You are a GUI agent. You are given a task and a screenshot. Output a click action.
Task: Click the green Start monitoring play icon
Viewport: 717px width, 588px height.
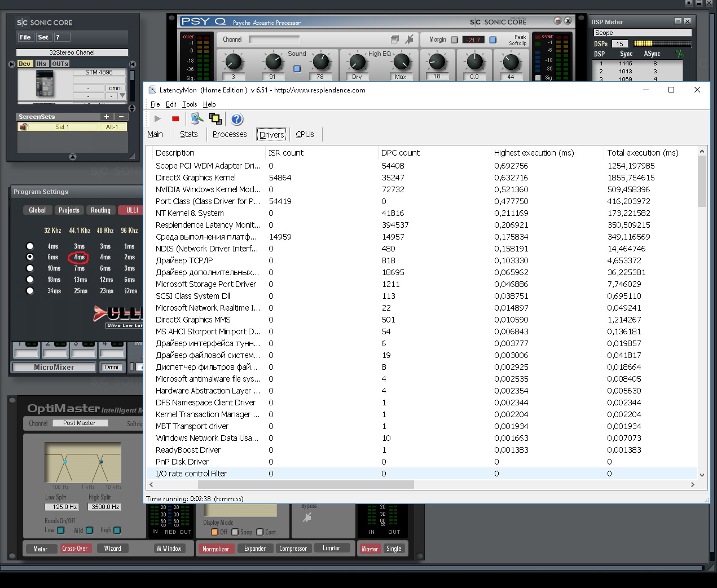(x=158, y=119)
